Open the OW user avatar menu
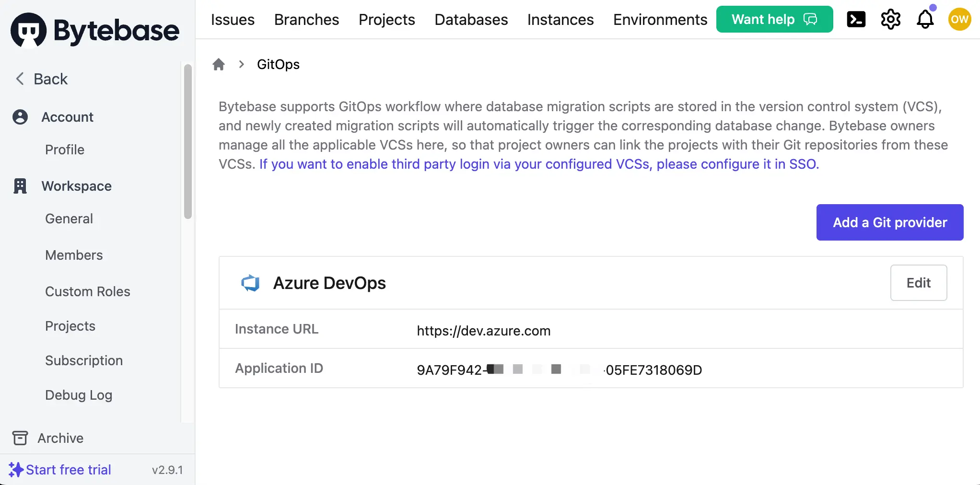 coord(959,19)
